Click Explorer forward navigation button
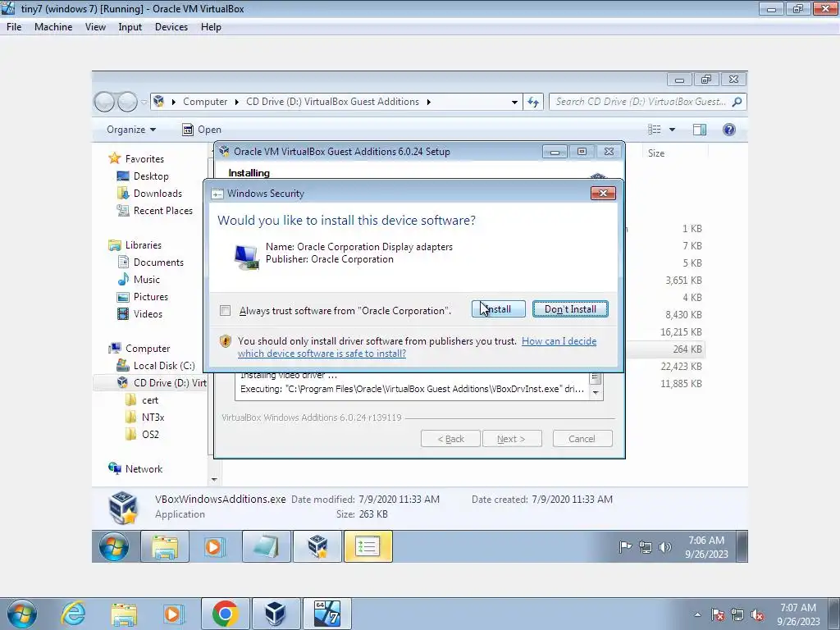 pos(127,102)
